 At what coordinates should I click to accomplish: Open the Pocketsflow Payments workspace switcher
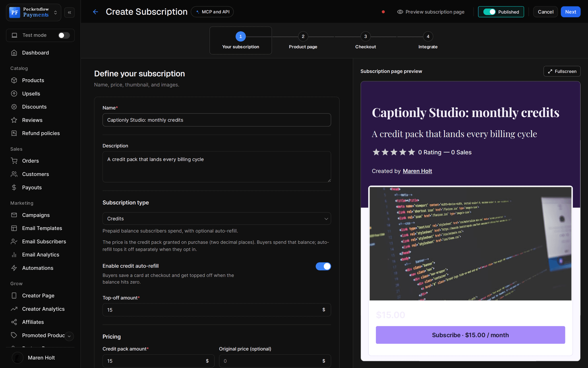[34, 12]
